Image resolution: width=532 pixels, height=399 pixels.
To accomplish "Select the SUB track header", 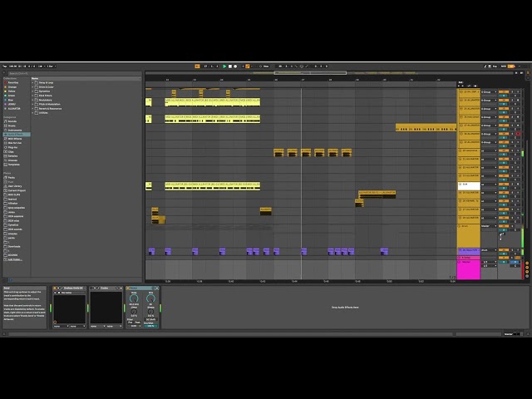I will [x=469, y=186].
